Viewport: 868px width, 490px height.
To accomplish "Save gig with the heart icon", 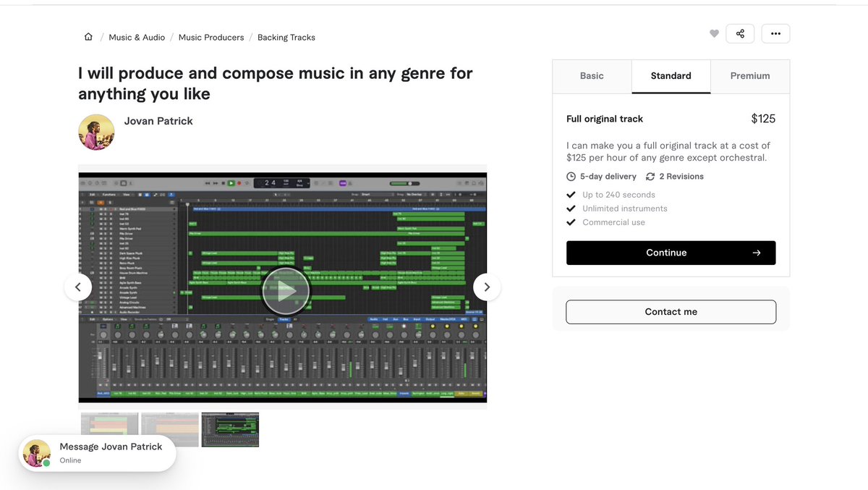I will [x=714, y=33].
